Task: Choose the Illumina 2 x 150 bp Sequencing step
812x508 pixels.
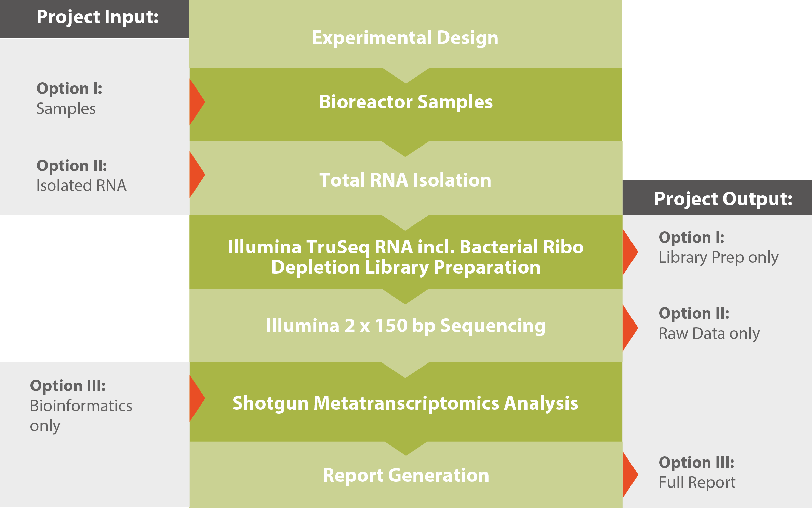Action: coord(406,326)
